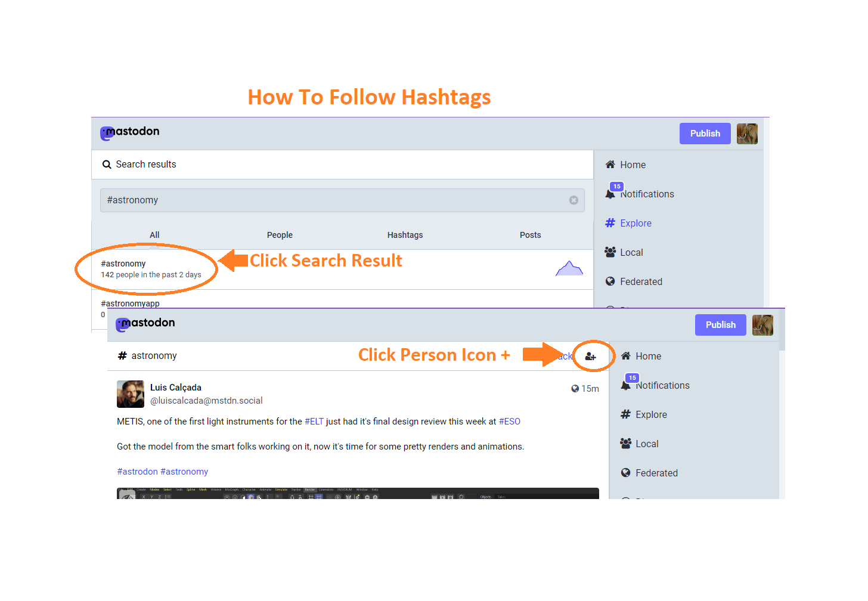Viewport: 868px width, 601px height.
Task: Click @luiscalcada@mstdn.social handle
Action: [x=206, y=401]
